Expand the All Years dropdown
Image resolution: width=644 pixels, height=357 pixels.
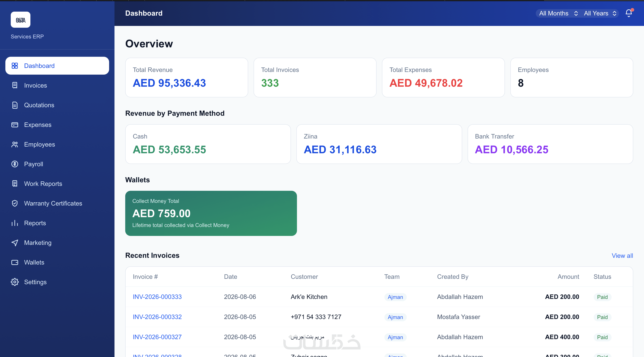(600, 13)
